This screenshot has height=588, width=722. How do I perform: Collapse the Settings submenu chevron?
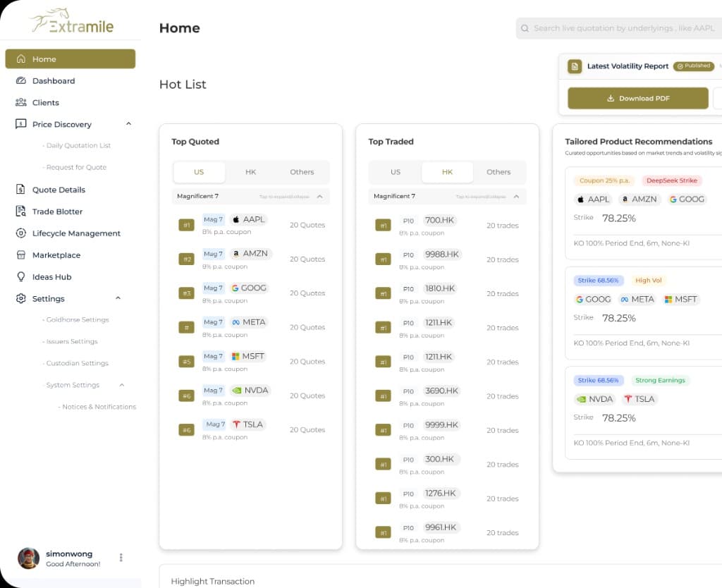tap(118, 298)
